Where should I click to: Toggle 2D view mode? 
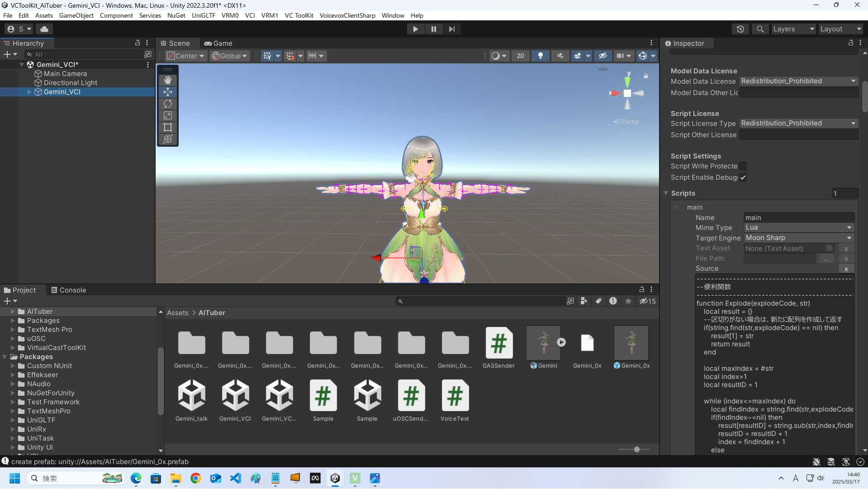(521, 56)
